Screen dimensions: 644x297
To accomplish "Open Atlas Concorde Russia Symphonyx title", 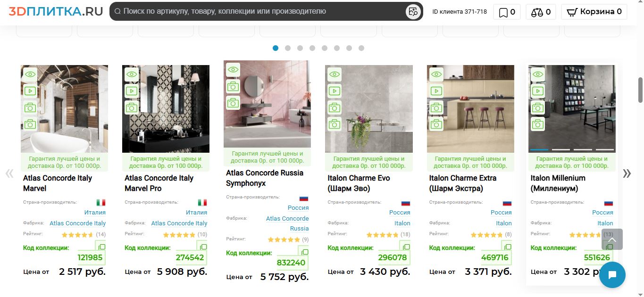I will click(x=265, y=178).
